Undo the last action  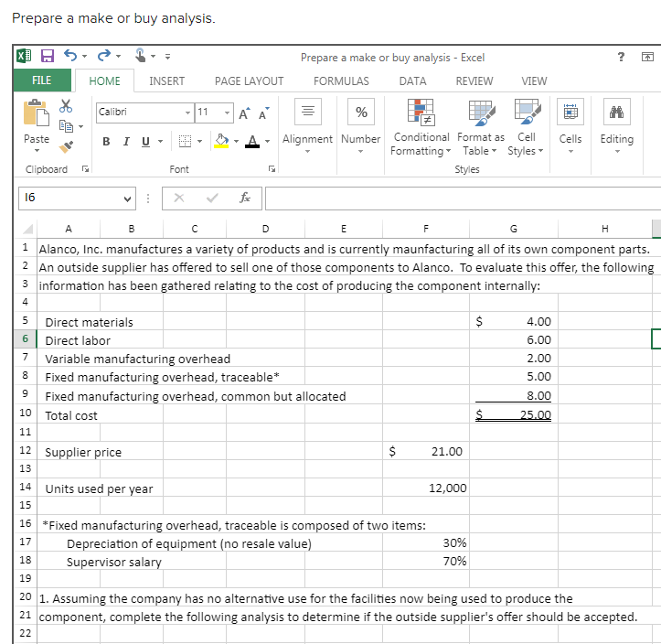pyautogui.click(x=70, y=55)
